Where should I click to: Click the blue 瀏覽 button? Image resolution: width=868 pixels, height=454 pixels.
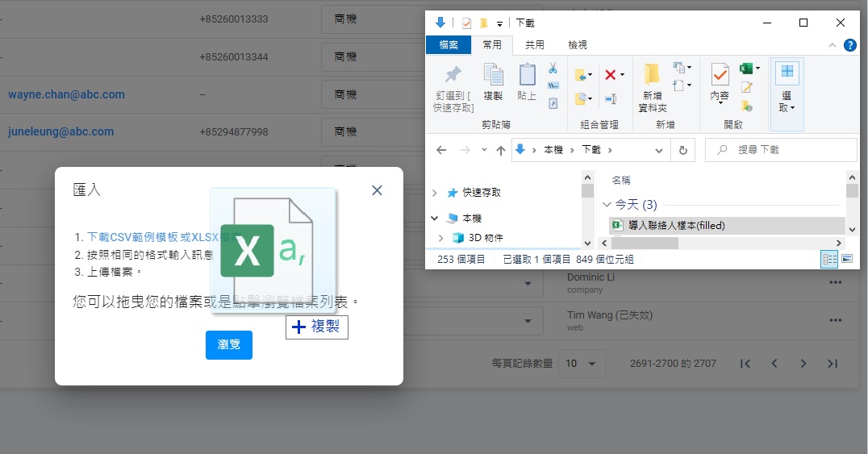tap(228, 345)
